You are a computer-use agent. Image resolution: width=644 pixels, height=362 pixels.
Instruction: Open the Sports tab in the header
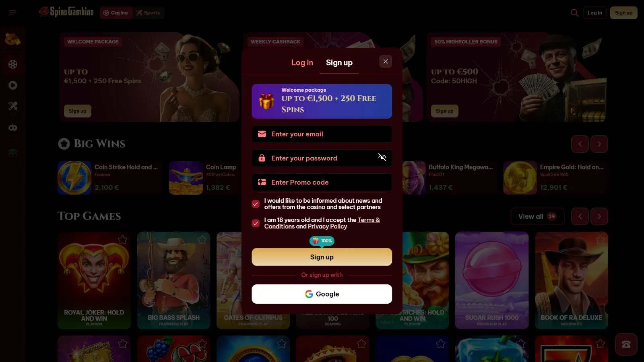point(148,13)
